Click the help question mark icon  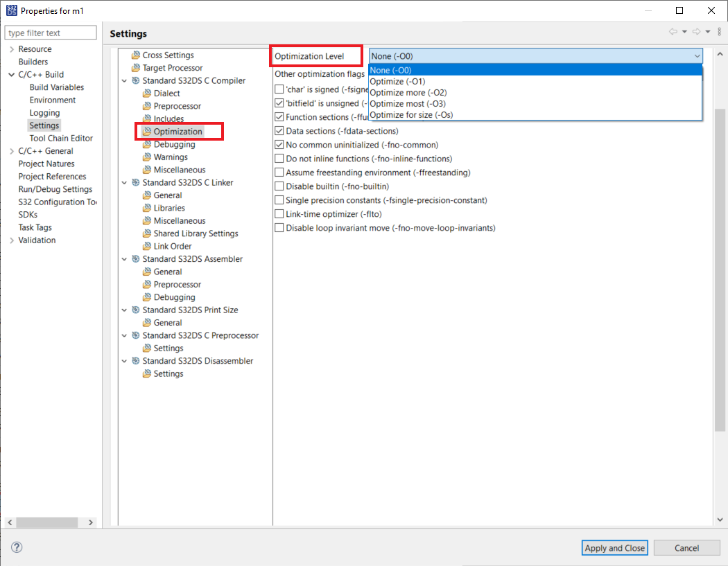click(x=17, y=547)
